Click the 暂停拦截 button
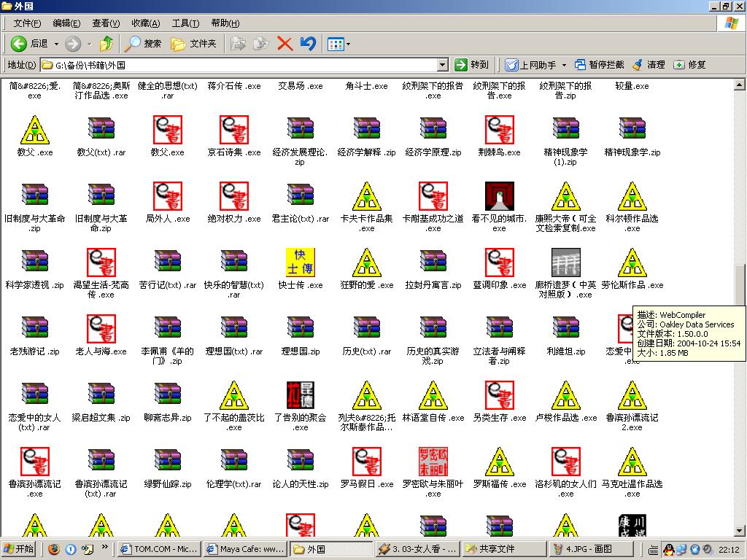 599,65
